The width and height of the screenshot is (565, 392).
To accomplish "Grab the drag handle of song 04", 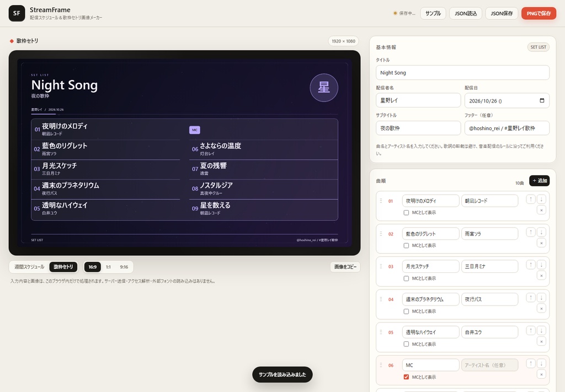I will point(381,299).
